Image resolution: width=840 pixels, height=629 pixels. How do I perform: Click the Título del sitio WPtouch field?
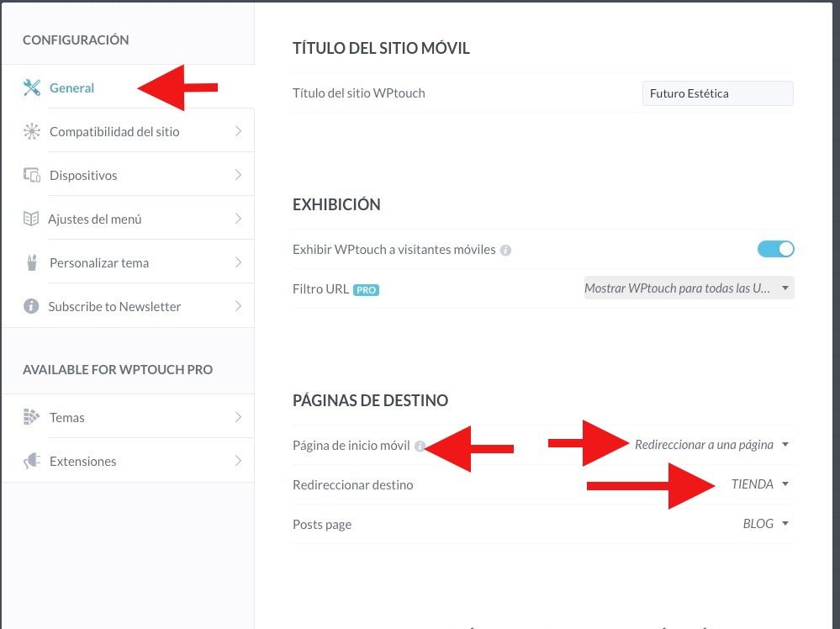pos(718,93)
